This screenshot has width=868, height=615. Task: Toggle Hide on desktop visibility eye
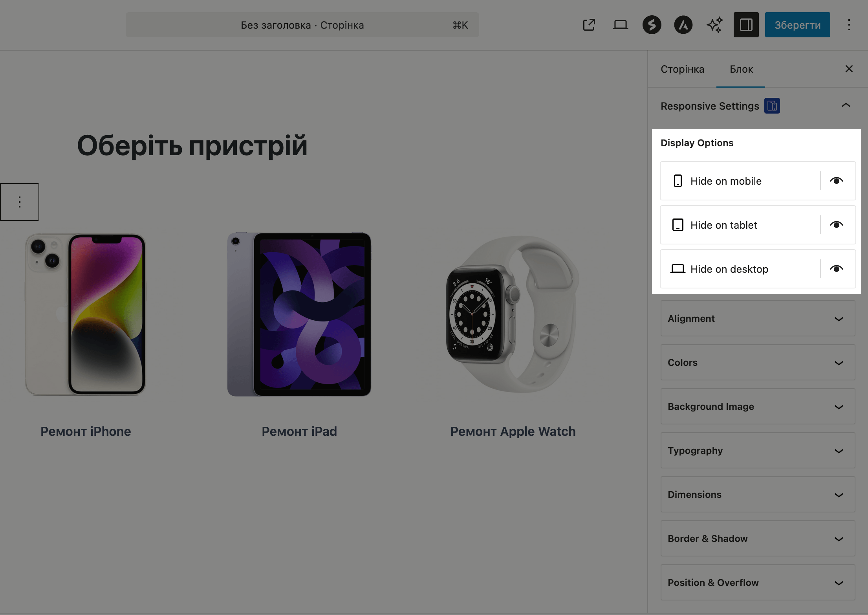[837, 269]
